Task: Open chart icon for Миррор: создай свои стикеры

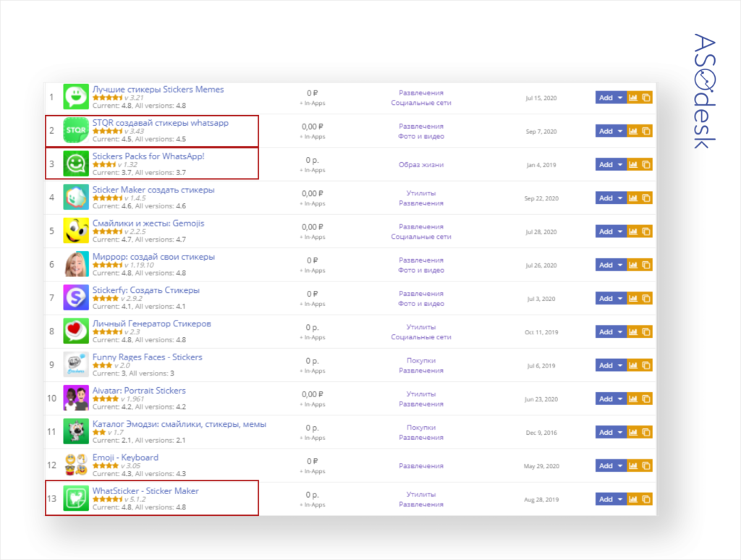Action: [x=633, y=265]
